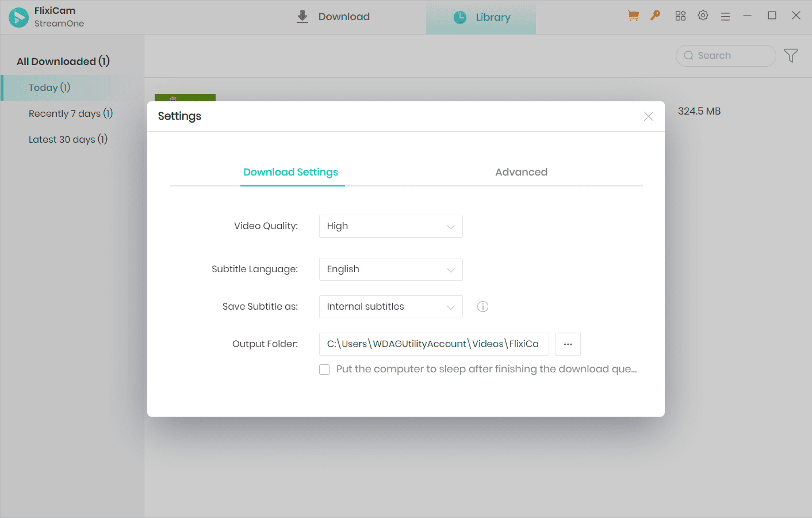
Task: Click the shopping cart icon
Action: [x=633, y=16]
